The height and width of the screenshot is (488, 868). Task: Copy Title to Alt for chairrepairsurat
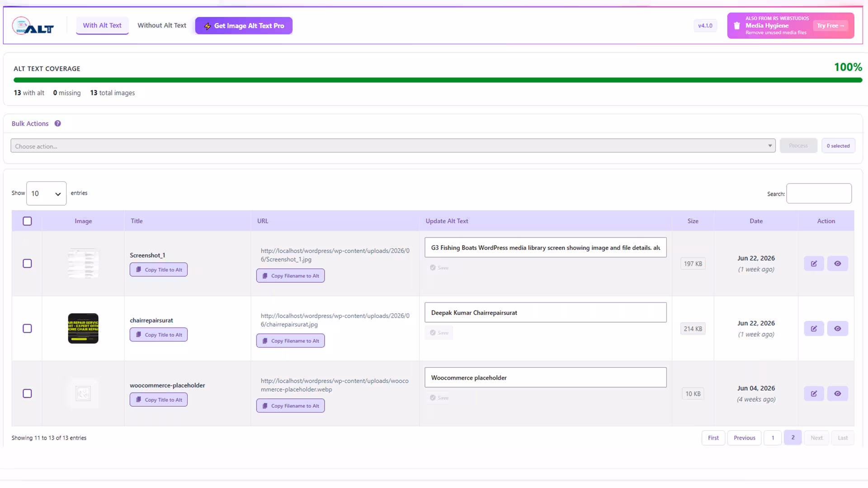[159, 335]
